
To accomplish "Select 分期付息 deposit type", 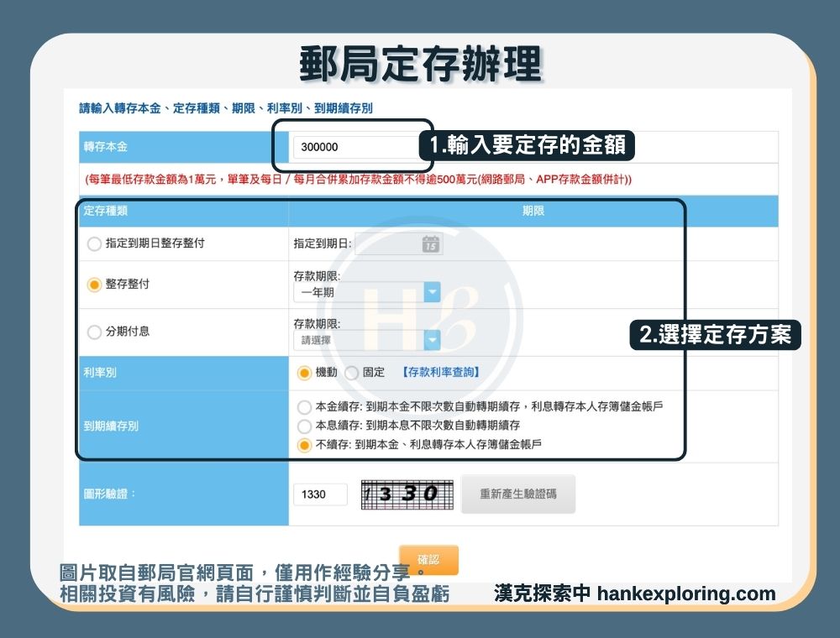I will [94, 332].
